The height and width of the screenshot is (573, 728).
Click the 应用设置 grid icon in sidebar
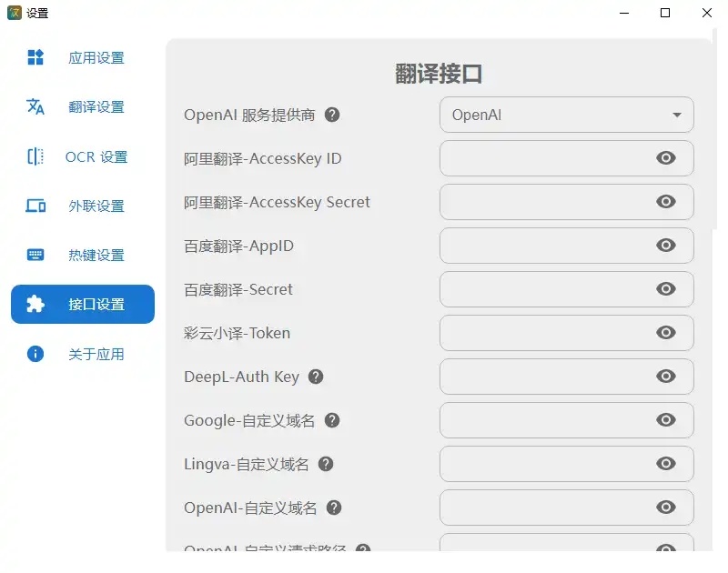tap(35, 58)
